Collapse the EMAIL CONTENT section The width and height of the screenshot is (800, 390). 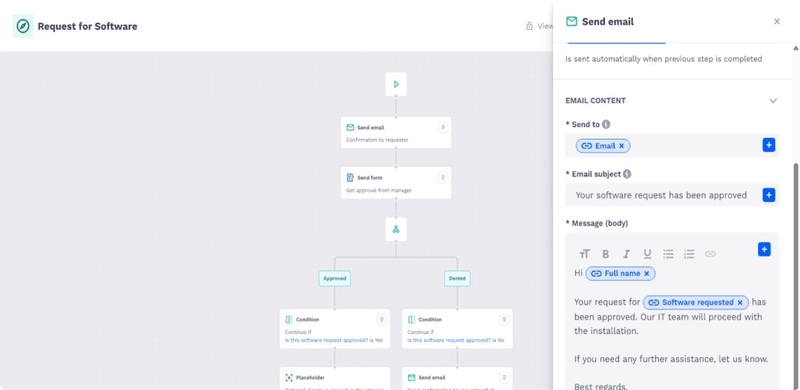pos(773,101)
